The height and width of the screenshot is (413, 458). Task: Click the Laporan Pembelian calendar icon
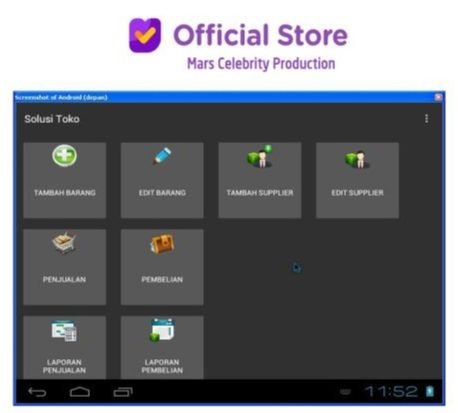click(162, 330)
